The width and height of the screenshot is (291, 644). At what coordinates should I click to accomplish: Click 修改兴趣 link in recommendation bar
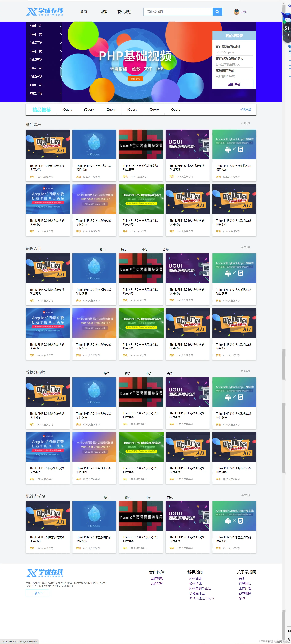(246, 110)
